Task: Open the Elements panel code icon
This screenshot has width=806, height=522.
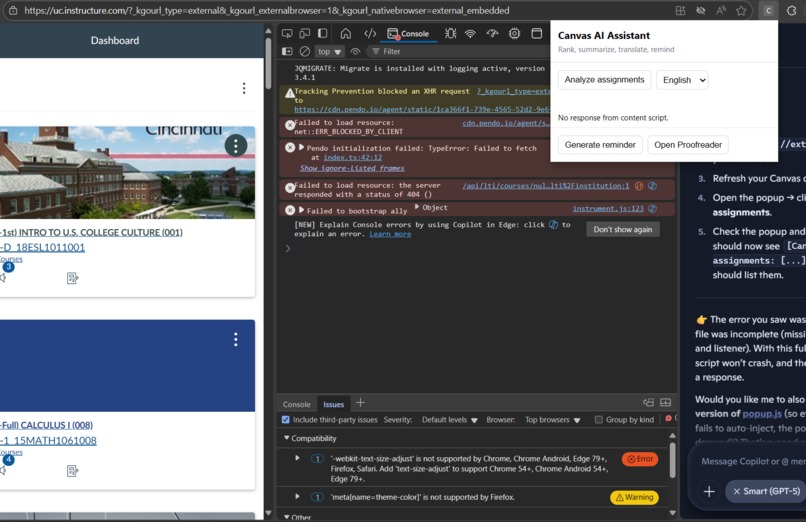Action: click(x=370, y=34)
